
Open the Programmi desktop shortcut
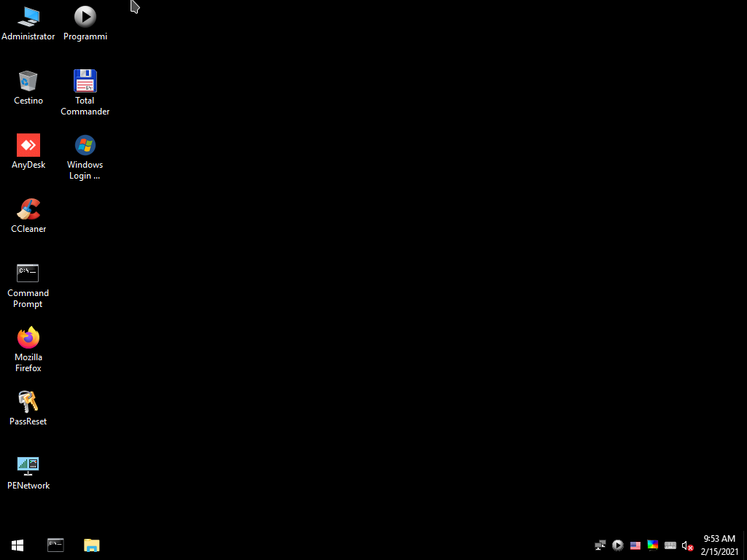(85, 24)
